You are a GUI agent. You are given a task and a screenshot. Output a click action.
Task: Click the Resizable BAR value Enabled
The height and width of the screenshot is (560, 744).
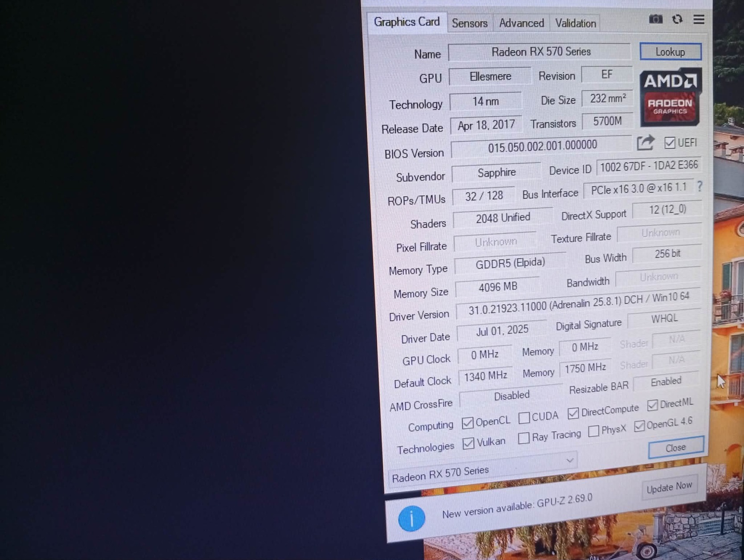point(666,382)
